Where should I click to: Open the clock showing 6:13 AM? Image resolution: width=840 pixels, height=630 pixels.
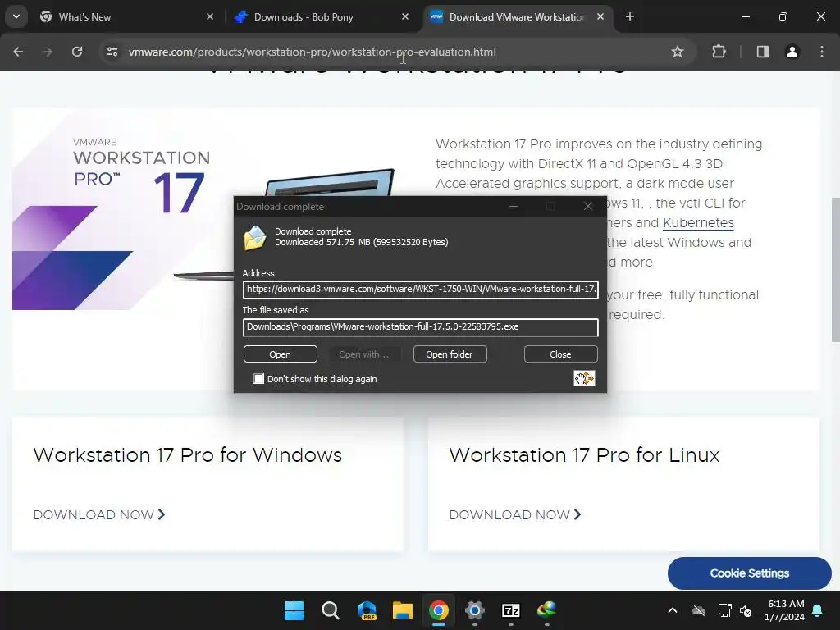785,610
